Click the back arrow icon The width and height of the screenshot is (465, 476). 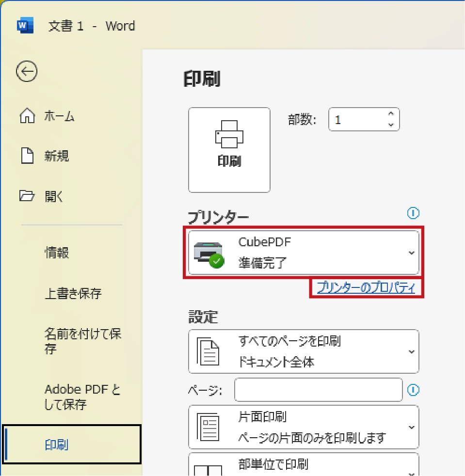26,72
